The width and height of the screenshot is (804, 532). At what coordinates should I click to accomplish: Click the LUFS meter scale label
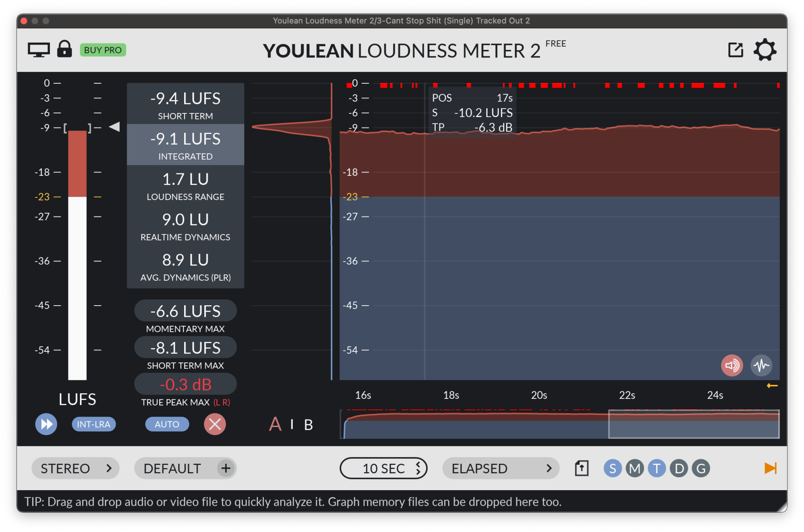(x=77, y=399)
